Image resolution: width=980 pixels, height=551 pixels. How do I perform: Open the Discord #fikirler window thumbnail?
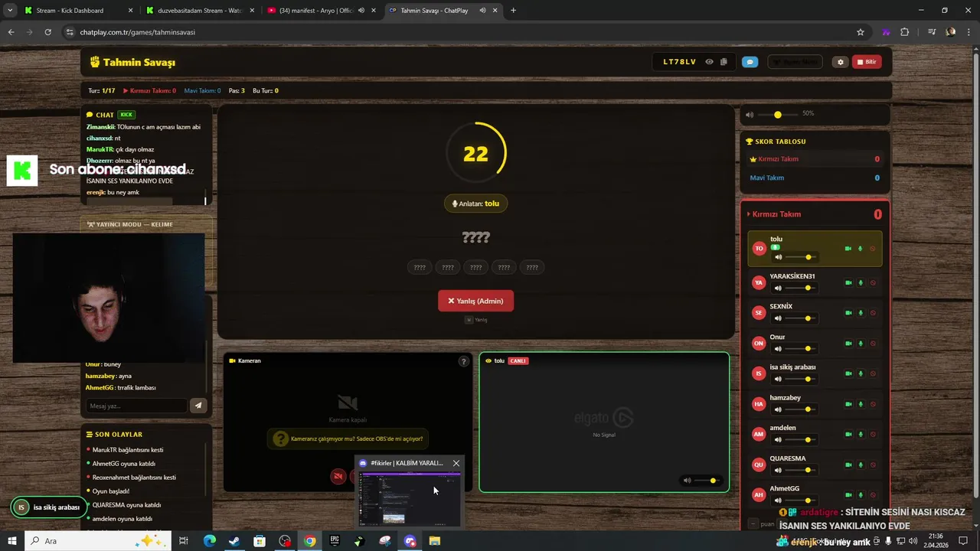click(410, 498)
